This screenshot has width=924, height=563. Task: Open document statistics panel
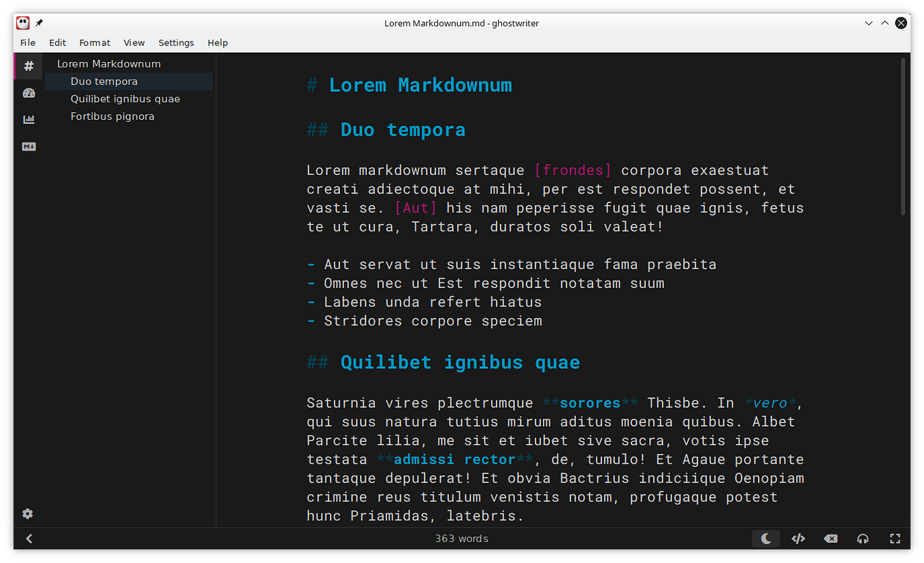28,119
